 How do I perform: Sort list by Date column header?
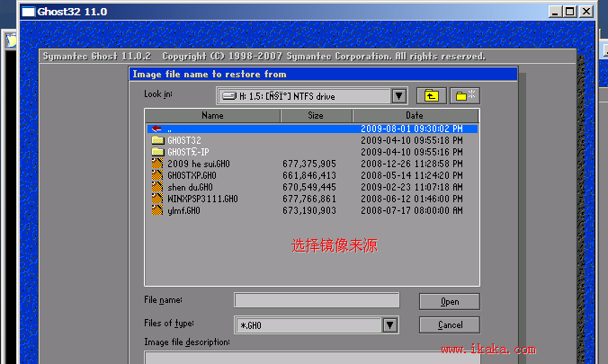(x=416, y=116)
